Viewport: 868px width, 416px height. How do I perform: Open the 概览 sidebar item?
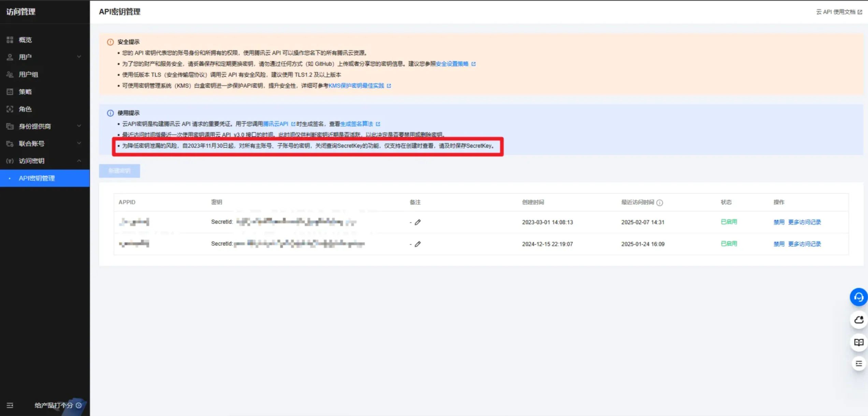click(x=25, y=40)
